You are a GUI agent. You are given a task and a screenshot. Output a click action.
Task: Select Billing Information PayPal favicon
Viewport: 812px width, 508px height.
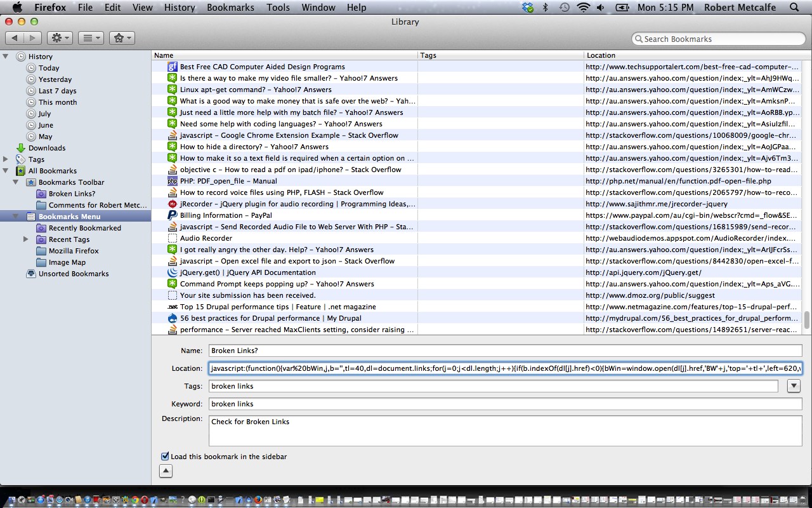coord(173,215)
